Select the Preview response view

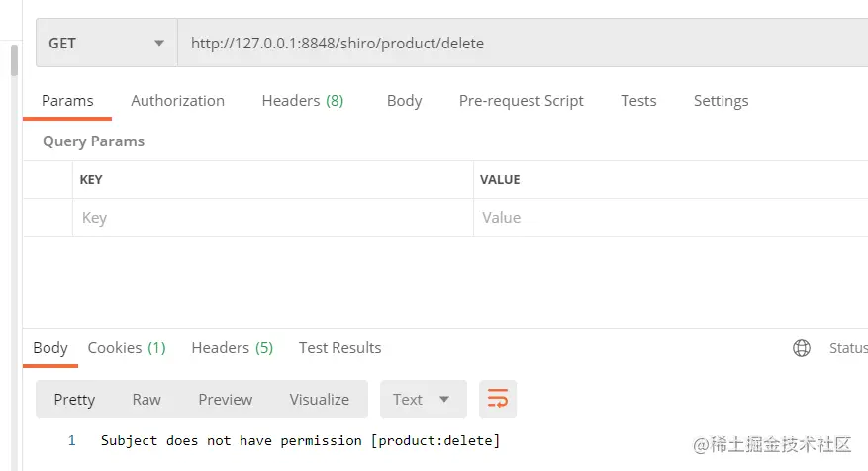[226, 399]
